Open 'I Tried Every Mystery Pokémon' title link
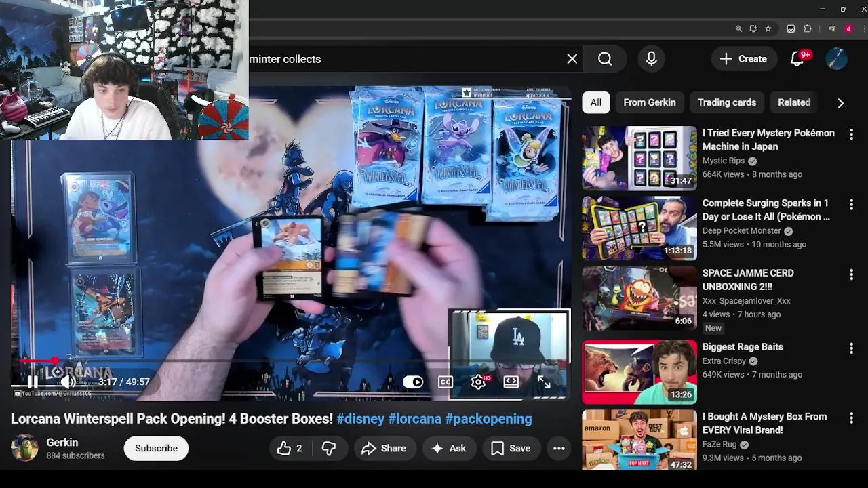The width and height of the screenshot is (868, 488). [x=768, y=140]
